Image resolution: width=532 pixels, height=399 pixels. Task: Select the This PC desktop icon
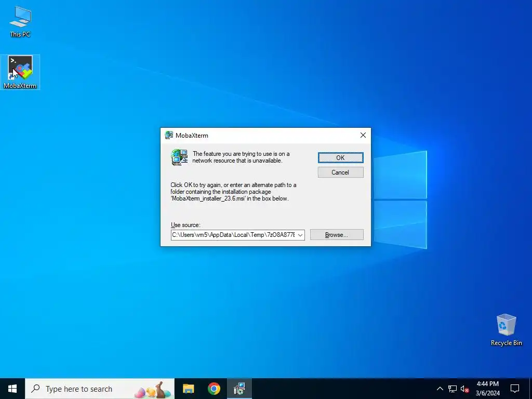click(x=20, y=21)
